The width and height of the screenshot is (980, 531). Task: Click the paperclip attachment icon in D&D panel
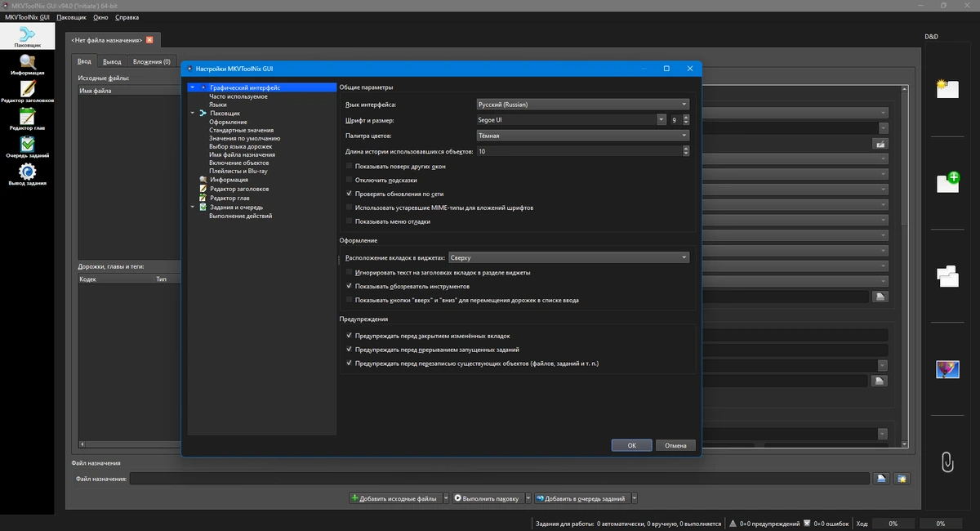coord(947,462)
